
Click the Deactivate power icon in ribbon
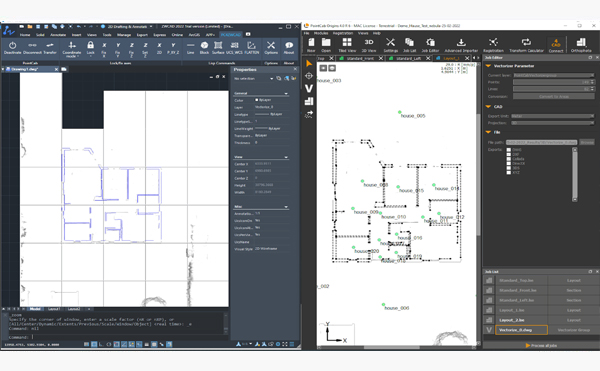[12, 45]
